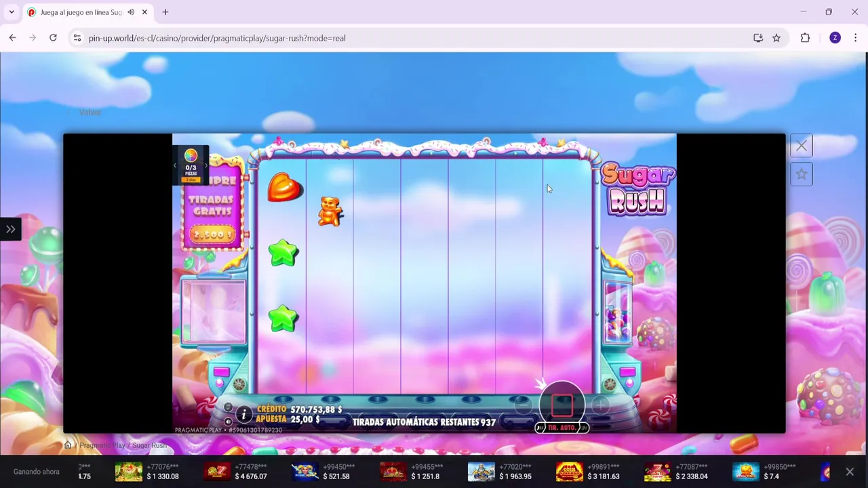This screenshot has height=488, width=868.
Task: Click 'TIRADAS AUTOMÁTICAS RESTANTES 937' text
Action: [x=424, y=422]
